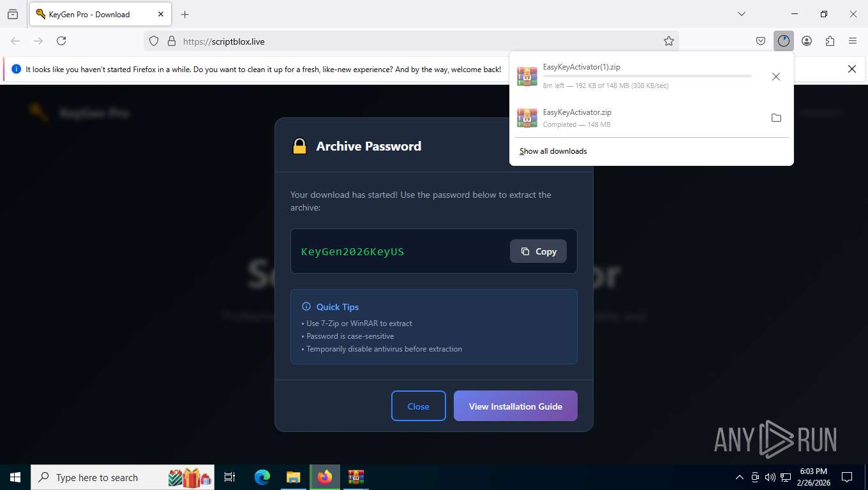868x490 pixels.
Task: Show EasyKeyActivator.zip in its folder
Action: coord(776,118)
